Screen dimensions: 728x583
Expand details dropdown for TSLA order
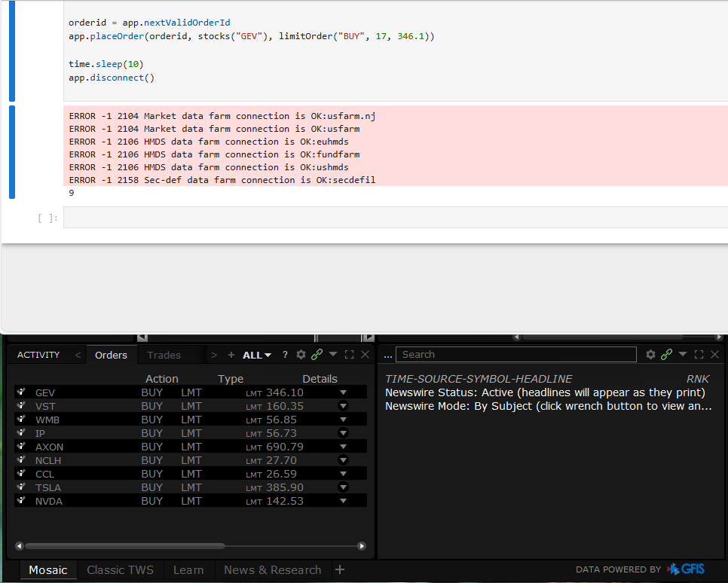click(343, 487)
